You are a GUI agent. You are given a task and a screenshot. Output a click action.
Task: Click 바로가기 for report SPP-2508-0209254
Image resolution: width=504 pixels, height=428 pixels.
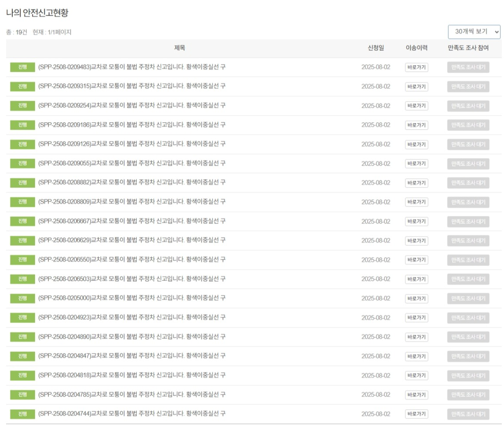click(x=416, y=106)
